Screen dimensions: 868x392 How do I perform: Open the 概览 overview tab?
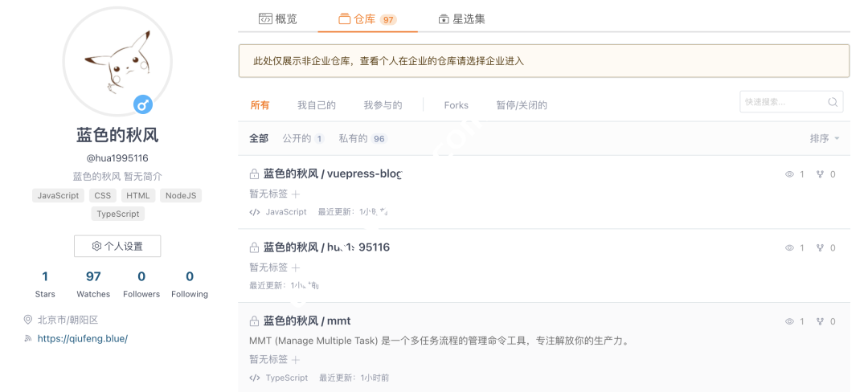(x=278, y=18)
